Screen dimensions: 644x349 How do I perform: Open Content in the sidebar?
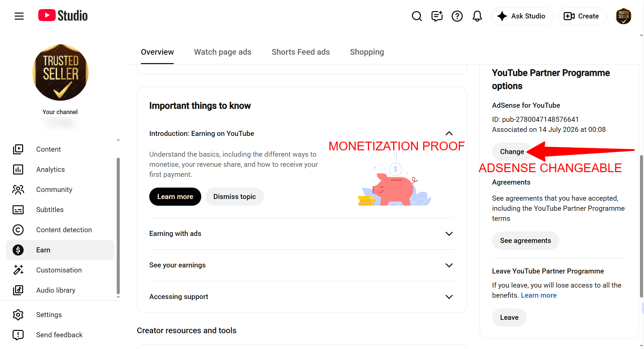point(60,149)
